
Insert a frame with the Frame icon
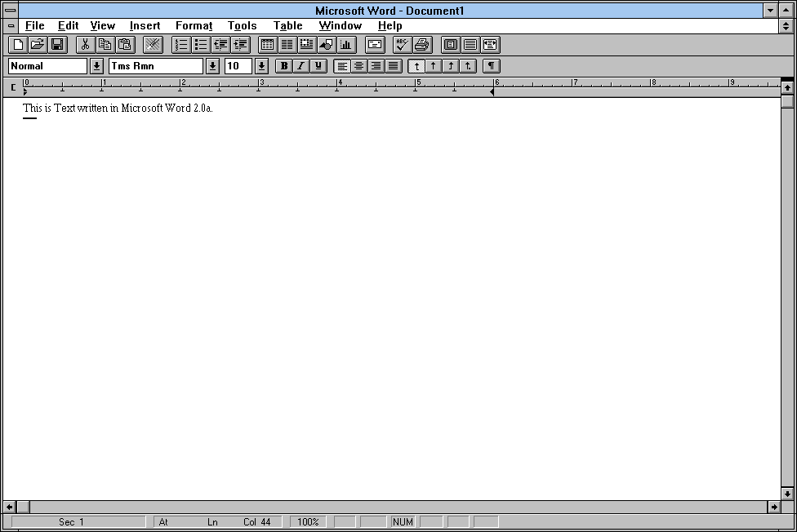[x=306, y=45]
